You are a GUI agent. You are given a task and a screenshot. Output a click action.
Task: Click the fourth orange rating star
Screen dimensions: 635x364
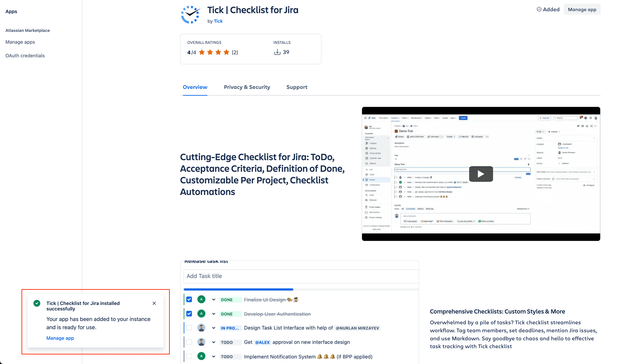point(226,52)
